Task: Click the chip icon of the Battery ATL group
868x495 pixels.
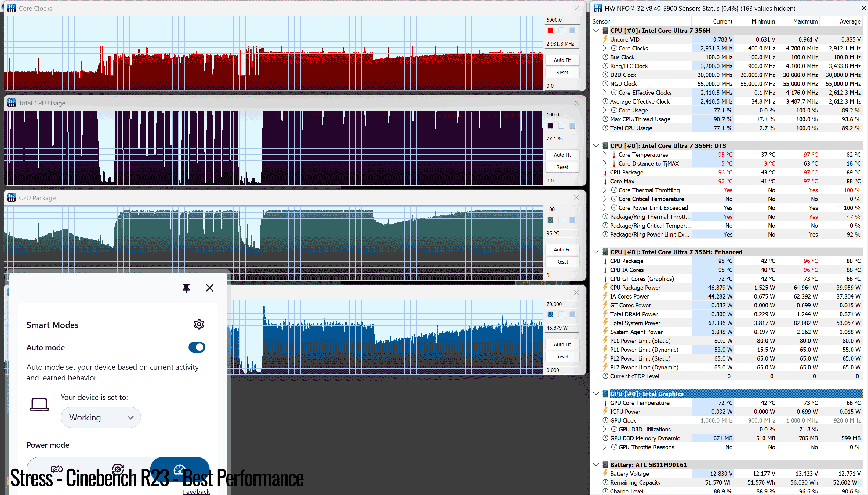Action: [605, 465]
